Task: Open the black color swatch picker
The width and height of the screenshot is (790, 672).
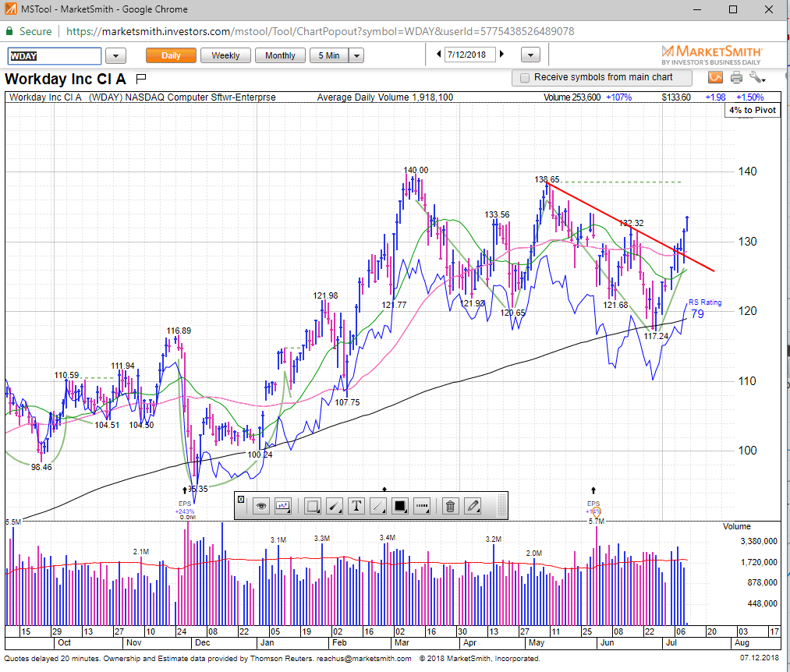Action: click(x=400, y=506)
